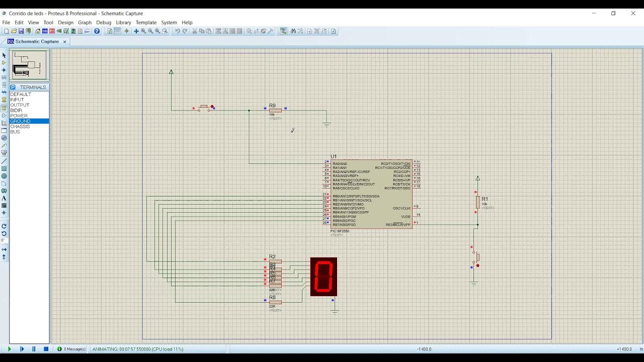This screenshot has width=644, height=362.
Task: Open the Design menu
Action: [x=65, y=23]
